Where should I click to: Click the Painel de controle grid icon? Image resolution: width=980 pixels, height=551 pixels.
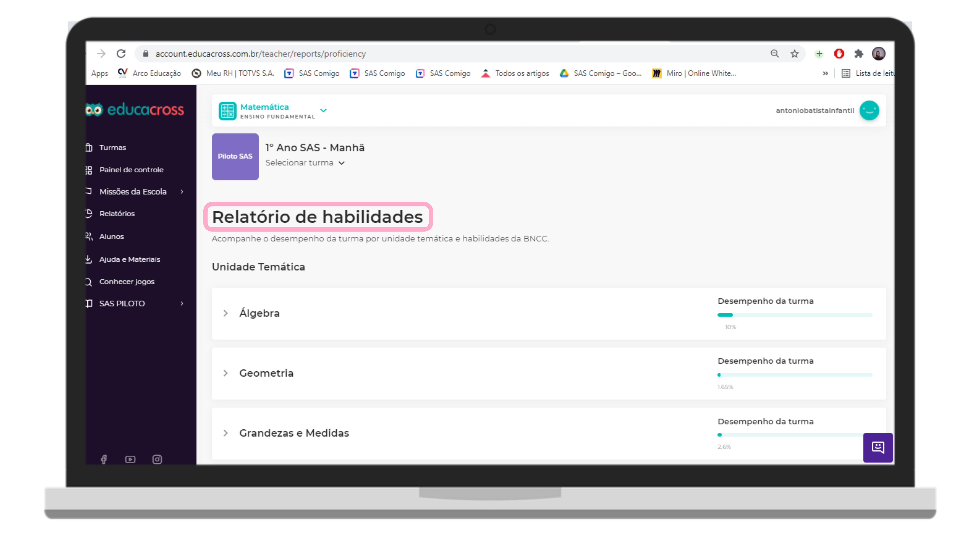click(x=89, y=170)
